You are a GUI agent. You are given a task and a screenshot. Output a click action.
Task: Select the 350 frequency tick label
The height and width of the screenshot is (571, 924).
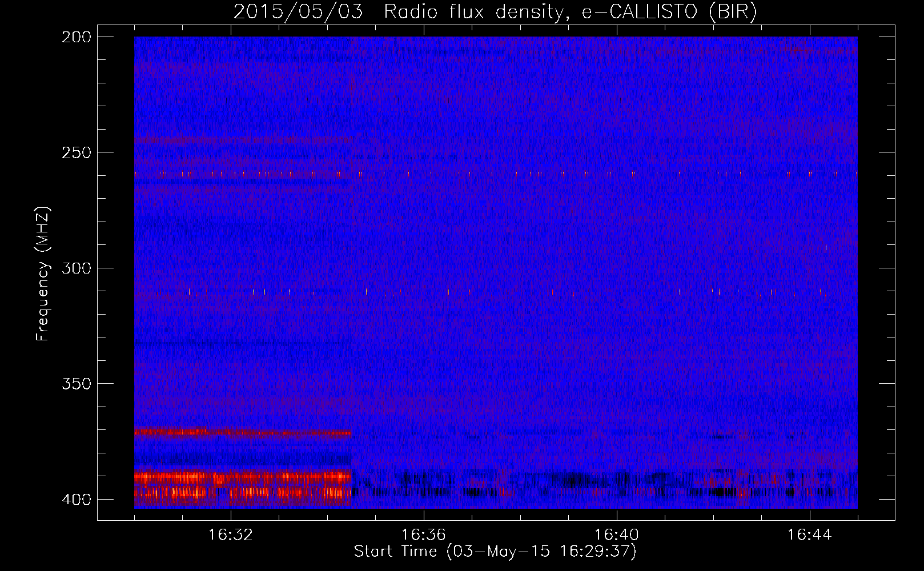tap(76, 384)
